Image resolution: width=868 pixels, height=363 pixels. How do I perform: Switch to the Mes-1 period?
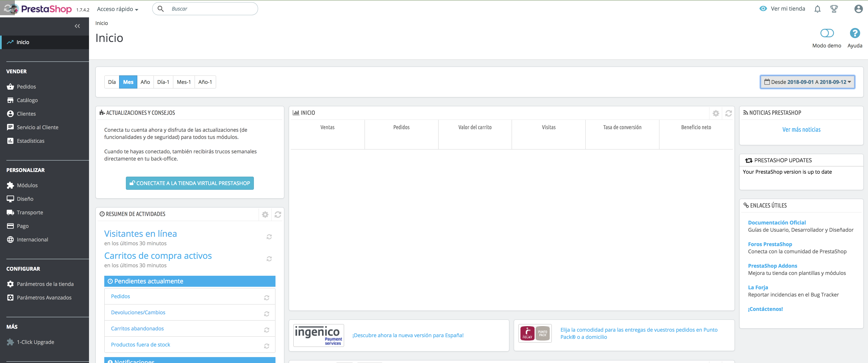click(184, 82)
